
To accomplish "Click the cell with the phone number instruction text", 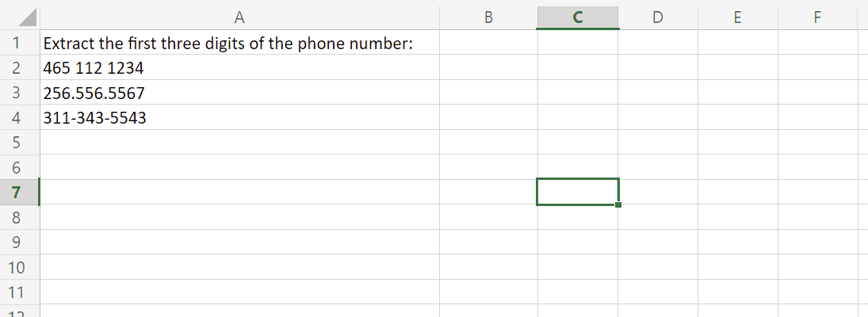I will 228,44.
